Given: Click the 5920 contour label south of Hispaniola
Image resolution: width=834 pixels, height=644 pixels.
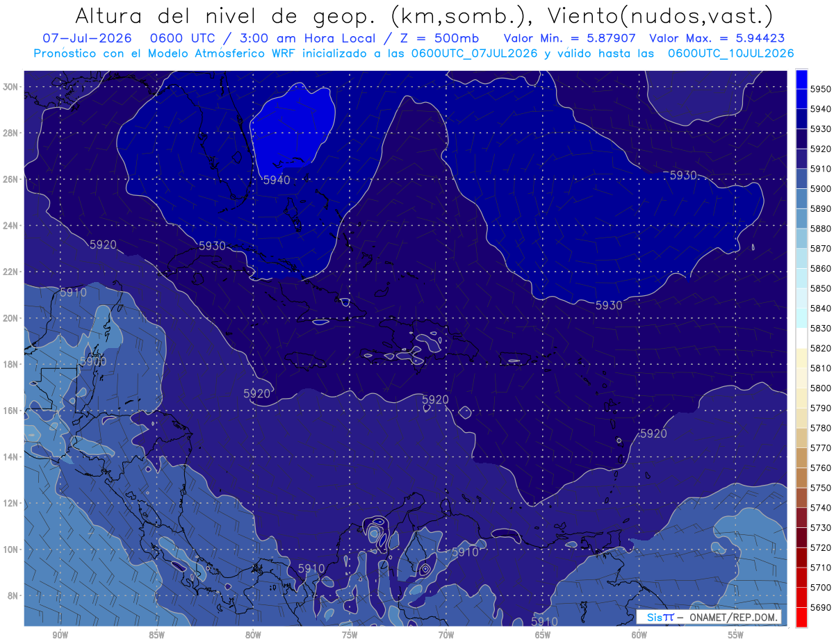Looking at the screenshot, I should coord(435,399).
